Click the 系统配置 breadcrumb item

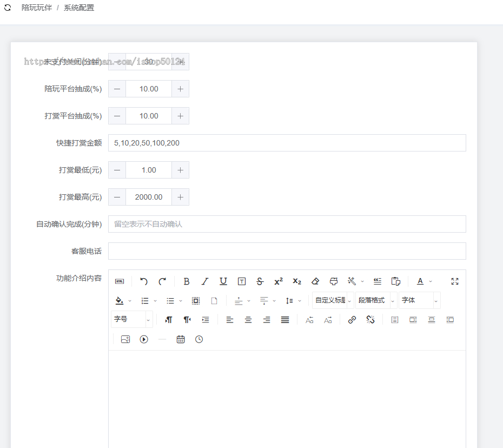click(79, 8)
